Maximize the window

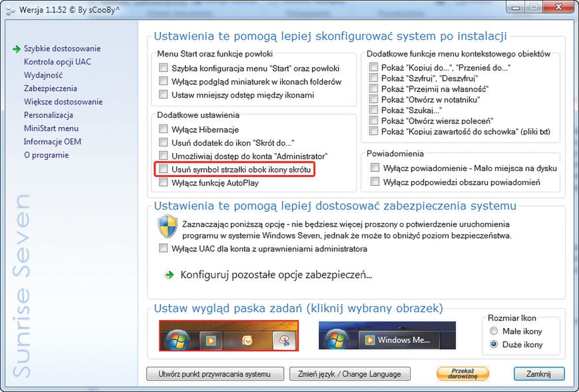[534, 7]
